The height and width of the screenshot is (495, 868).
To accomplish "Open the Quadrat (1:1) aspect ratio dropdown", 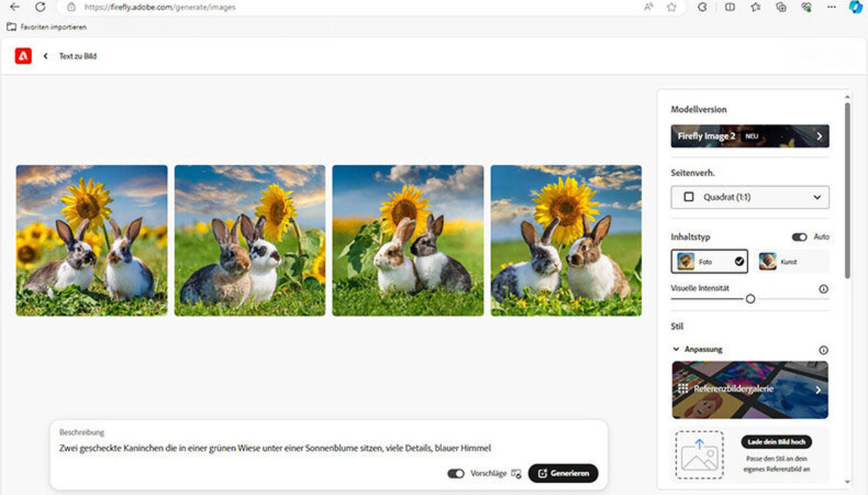I will point(749,197).
